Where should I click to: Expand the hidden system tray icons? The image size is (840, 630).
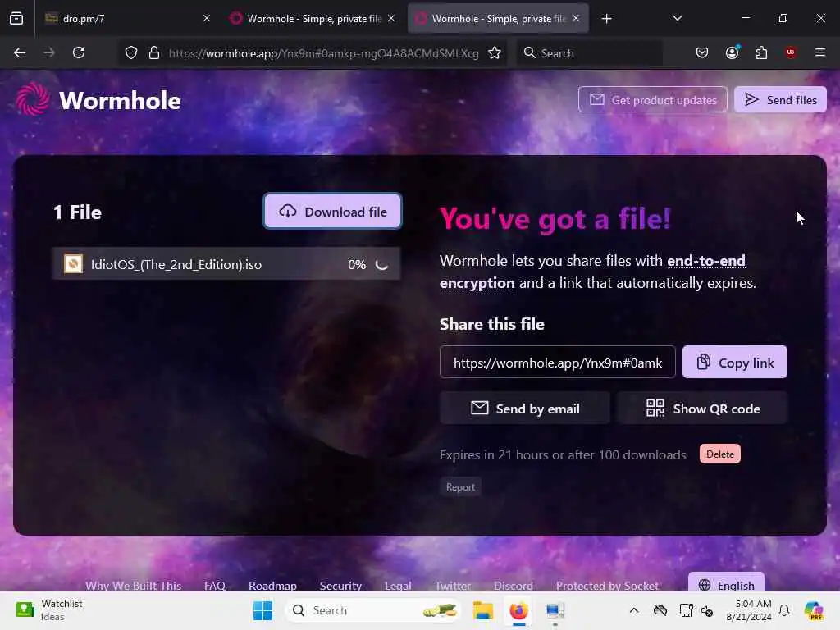(x=634, y=610)
